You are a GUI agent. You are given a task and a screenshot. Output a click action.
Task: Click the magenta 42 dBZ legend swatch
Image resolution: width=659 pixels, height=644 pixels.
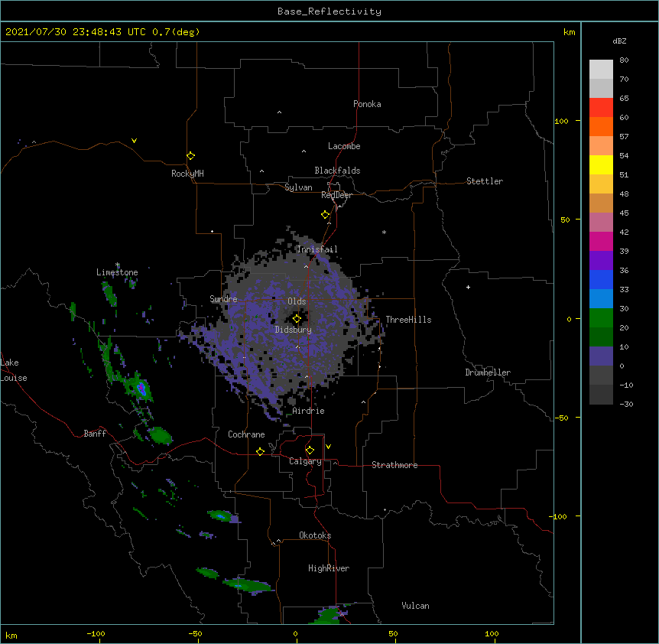[601, 241]
